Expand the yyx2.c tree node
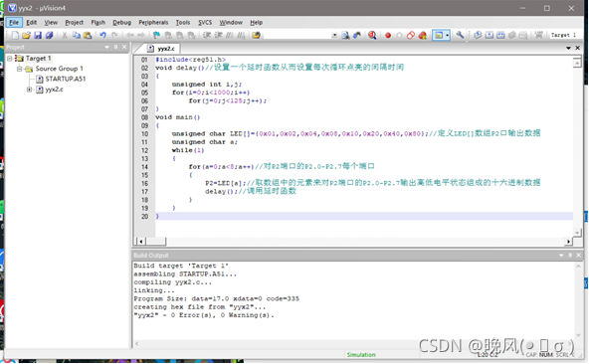The width and height of the screenshot is (589, 364). click(x=29, y=90)
